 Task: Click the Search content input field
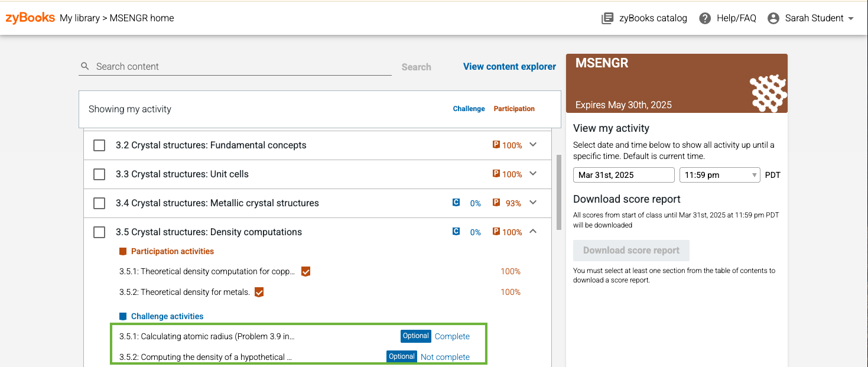click(x=235, y=66)
